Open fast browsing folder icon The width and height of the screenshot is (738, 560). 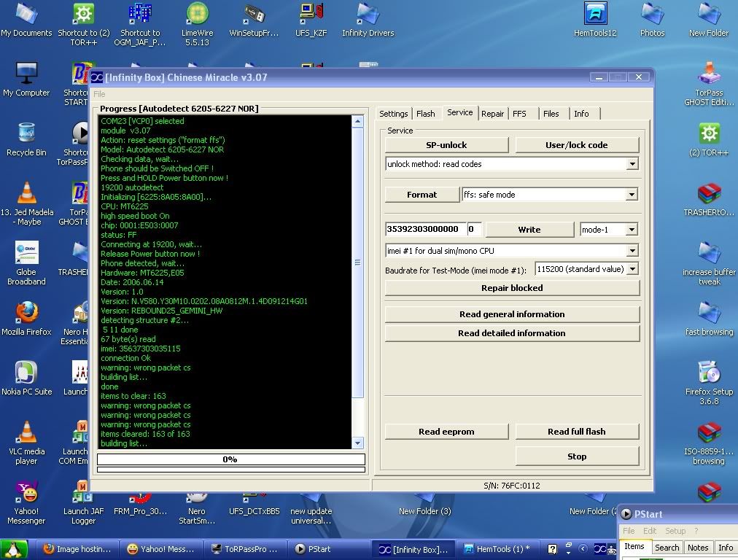[709, 319]
